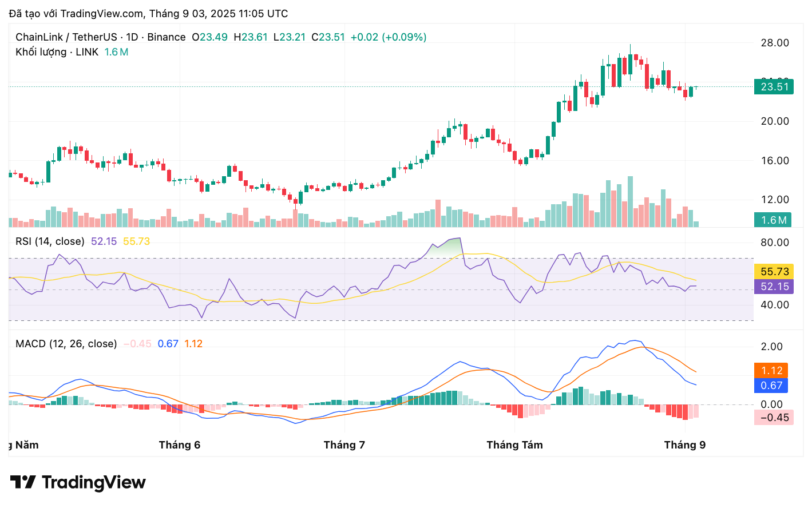The width and height of the screenshot is (812, 508).
Task: Click the Binance exchange label
Action: tap(167, 37)
